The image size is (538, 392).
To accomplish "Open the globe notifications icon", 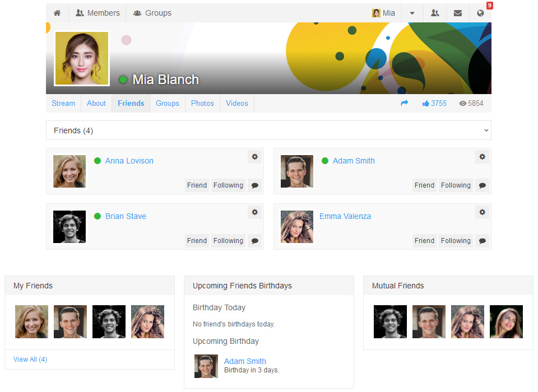I will coord(480,13).
